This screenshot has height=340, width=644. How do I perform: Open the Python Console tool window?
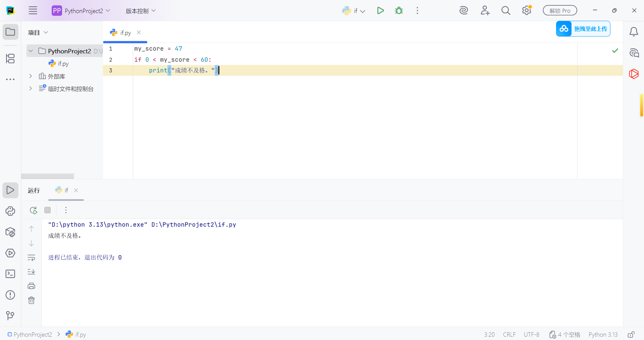click(x=10, y=211)
